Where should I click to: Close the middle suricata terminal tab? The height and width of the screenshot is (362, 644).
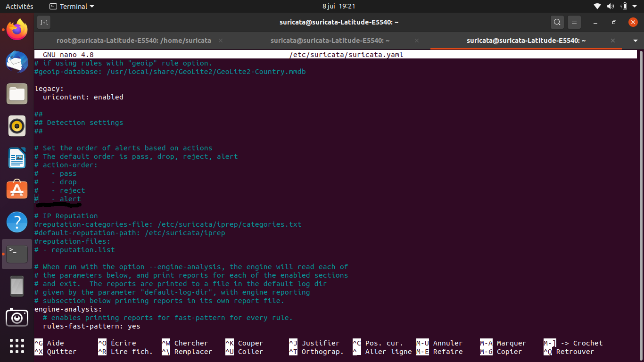(x=417, y=41)
